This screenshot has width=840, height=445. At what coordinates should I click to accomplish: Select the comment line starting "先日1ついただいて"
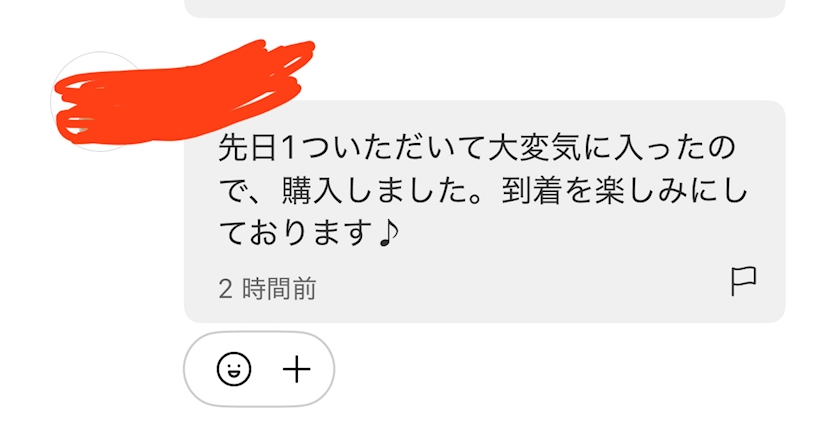pyautogui.click(x=477, y=148)
